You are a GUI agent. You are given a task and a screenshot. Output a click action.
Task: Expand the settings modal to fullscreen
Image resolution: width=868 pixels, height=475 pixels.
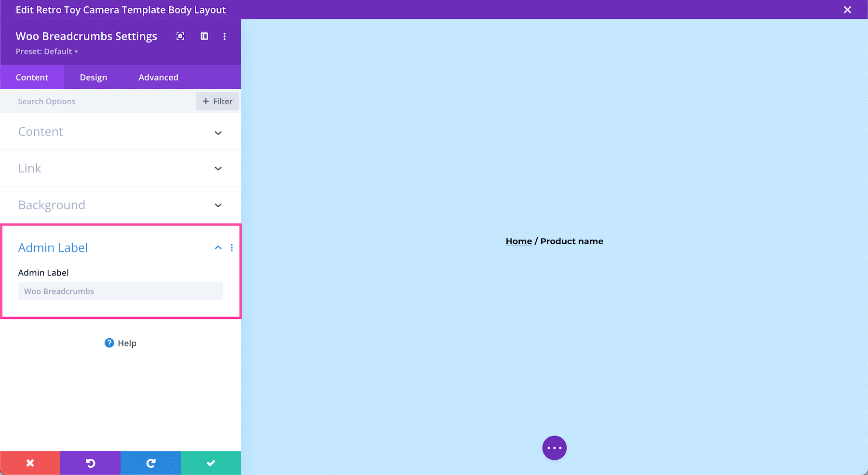[x=180, y=36]
